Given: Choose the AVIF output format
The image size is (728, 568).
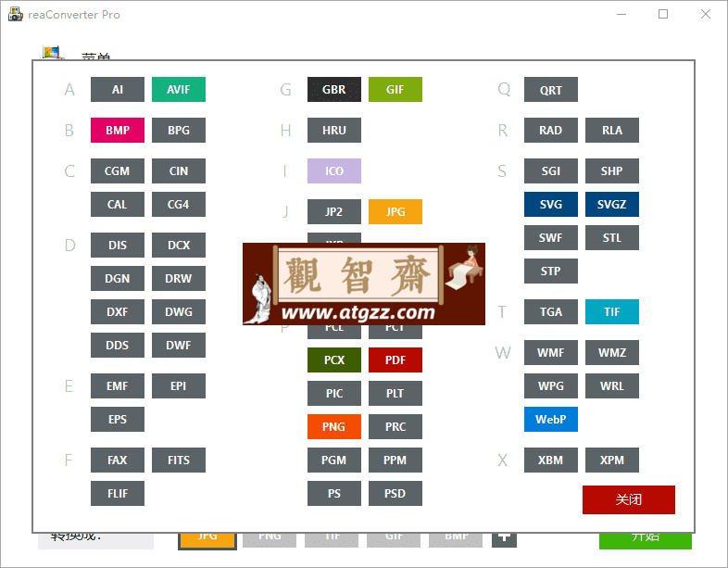Looking at the screenshot, I should 179,89.
